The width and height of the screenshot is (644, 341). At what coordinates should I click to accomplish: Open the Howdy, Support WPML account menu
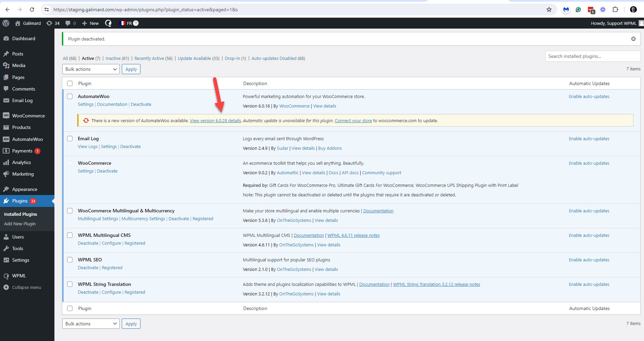click(617, 23)
